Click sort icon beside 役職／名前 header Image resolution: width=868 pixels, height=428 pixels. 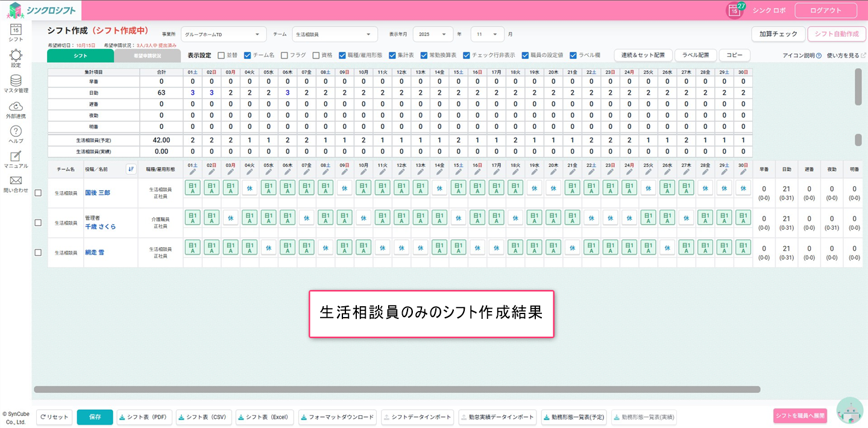click(x=131, y=169)
